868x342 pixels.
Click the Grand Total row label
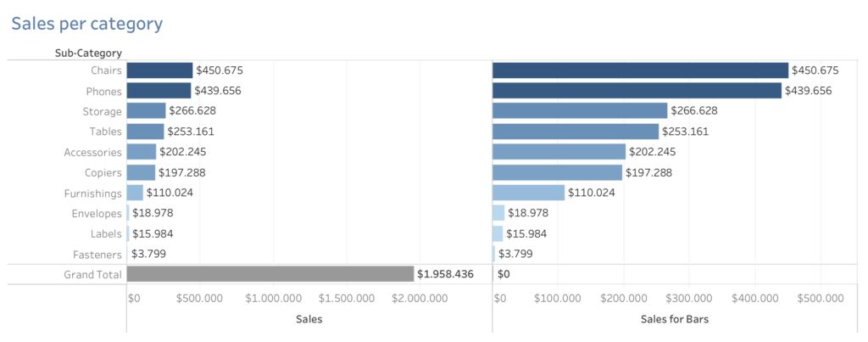[x=92, y=274]
